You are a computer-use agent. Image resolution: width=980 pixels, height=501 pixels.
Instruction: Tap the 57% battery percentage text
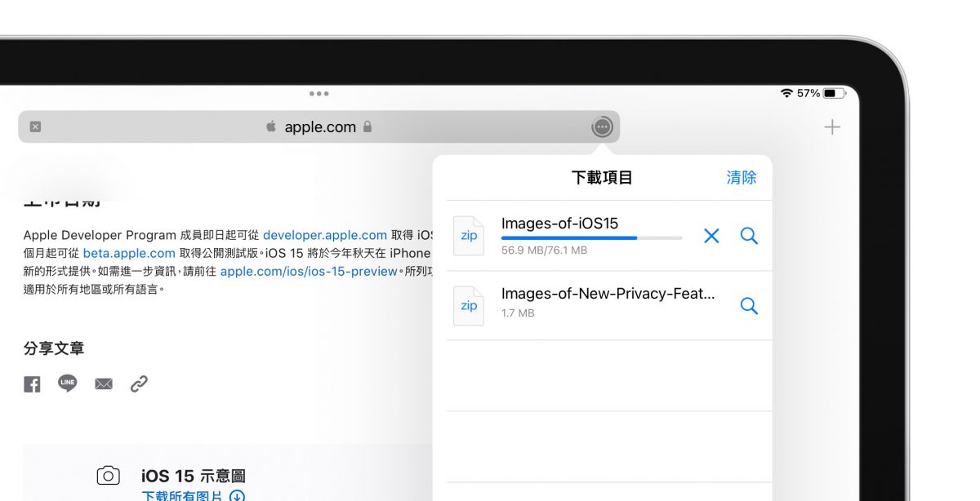pyautogui.click(x=808, y=93)
